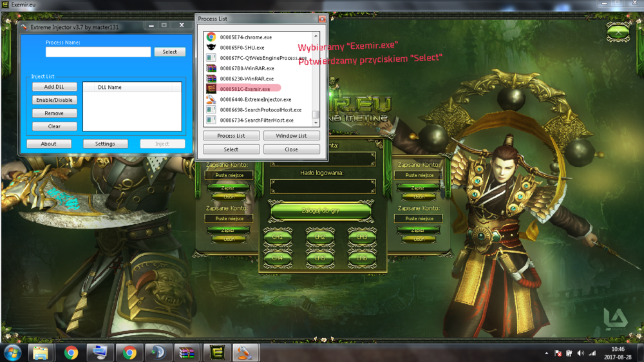Image resolution: width=644 pixels, height=362 pixels.
Task: Click green X exit button in game
Action: coord(618,32)
